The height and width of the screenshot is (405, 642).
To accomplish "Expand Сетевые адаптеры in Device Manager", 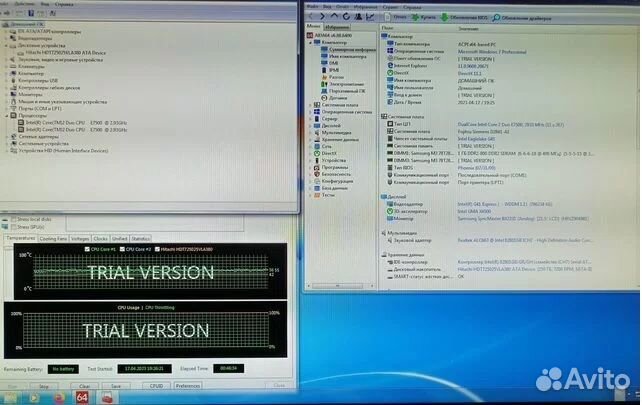I will pyautogui.click(x=7, y=136).
